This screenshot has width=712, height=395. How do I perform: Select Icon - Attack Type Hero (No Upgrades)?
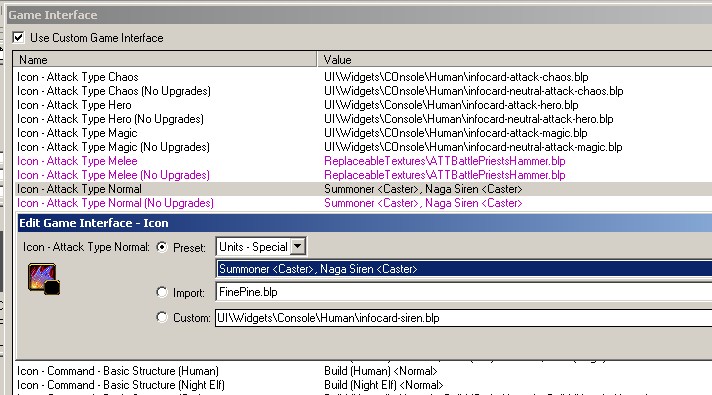tap(110, 119)
